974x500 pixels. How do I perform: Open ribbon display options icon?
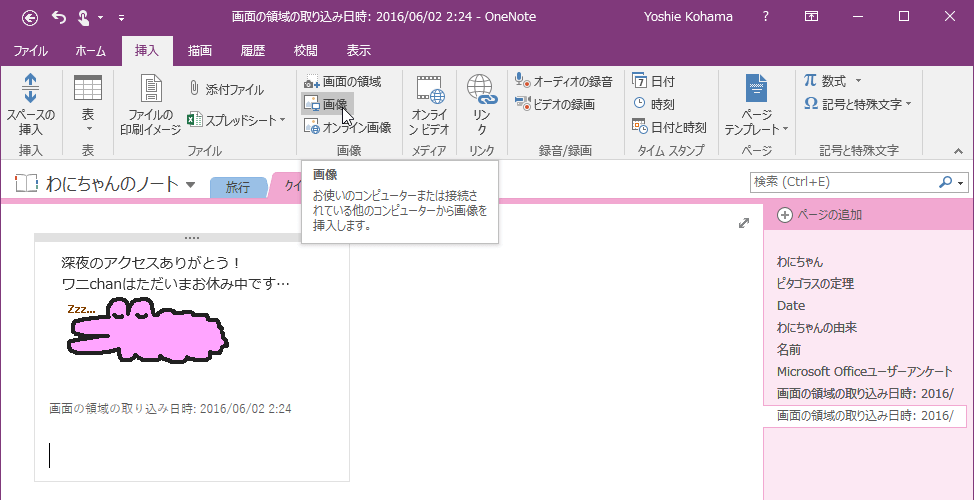[x=811, y=17]
